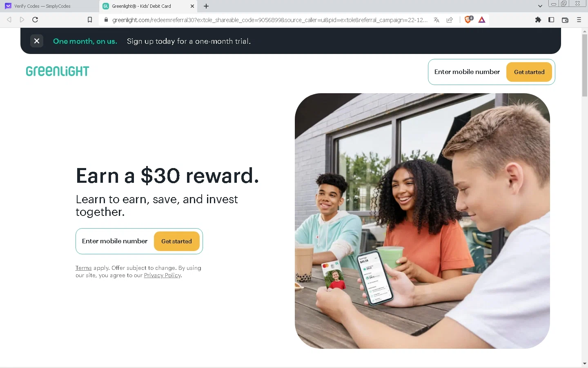Image resolution: width=588 pixels, height=368 pixels.
Task: Open the Terms link
Action: point(83,268)
